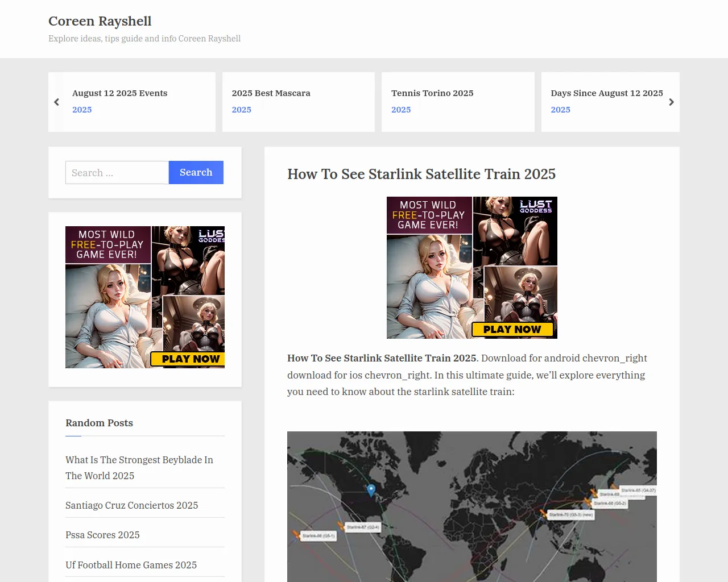Open the Pssa Scores 2025 post
Screen dimensions: 728x582
pyautogui.click(x=102, y=535)
